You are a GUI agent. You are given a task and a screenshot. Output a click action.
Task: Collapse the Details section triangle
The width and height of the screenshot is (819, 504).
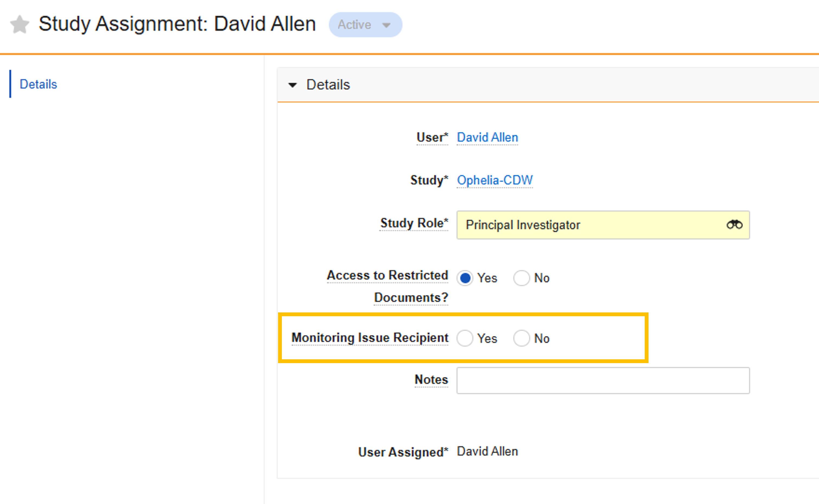292,85
